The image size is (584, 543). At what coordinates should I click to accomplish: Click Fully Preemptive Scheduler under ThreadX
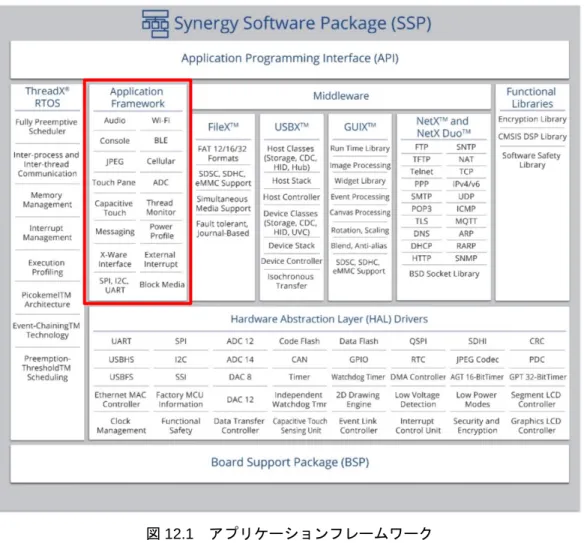[47, 127]
